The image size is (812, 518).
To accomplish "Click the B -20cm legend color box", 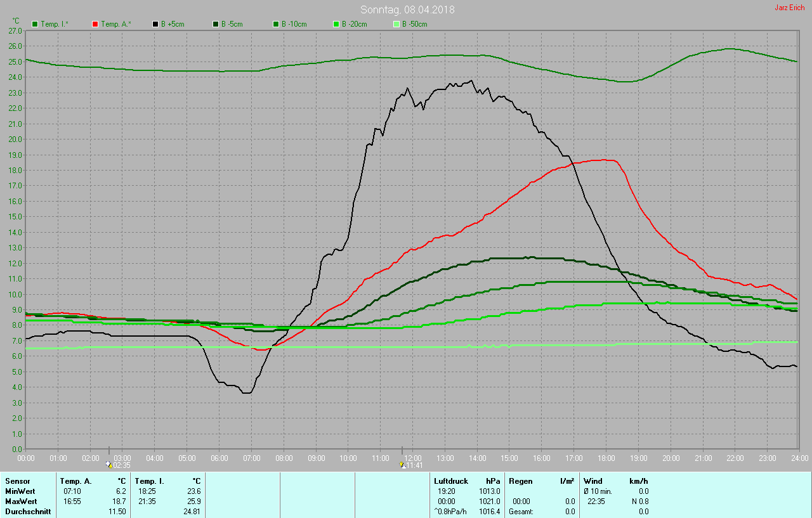I will click(x=336, y=24).
